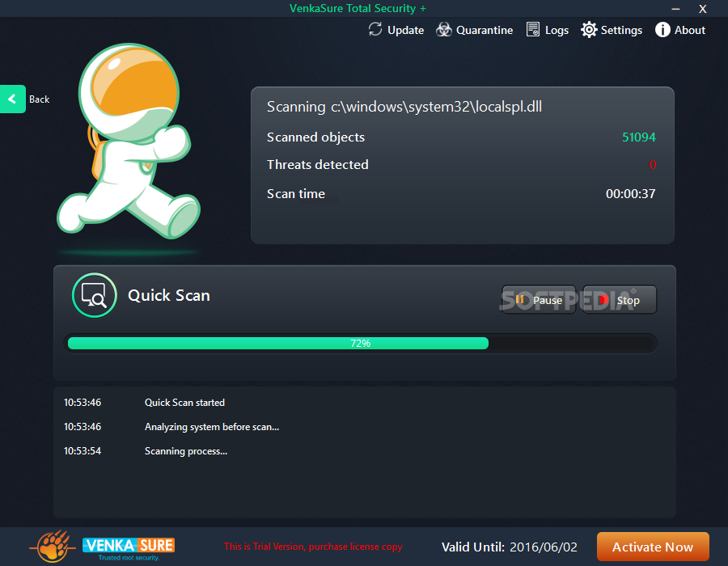This screenshot has height=566, width=728.
Task: Open the About page
Action: click(x=680, y=30)
